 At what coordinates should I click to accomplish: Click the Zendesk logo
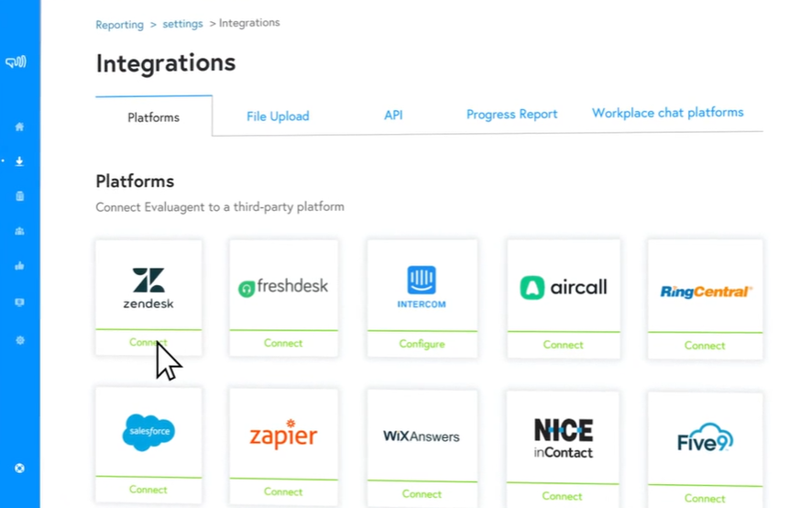pyautogui.click(x=148, y=288)
